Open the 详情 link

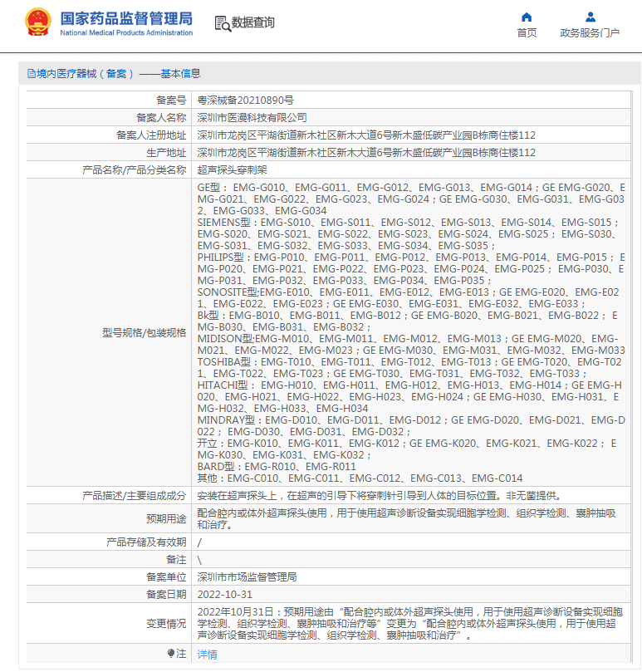[207, 654]
